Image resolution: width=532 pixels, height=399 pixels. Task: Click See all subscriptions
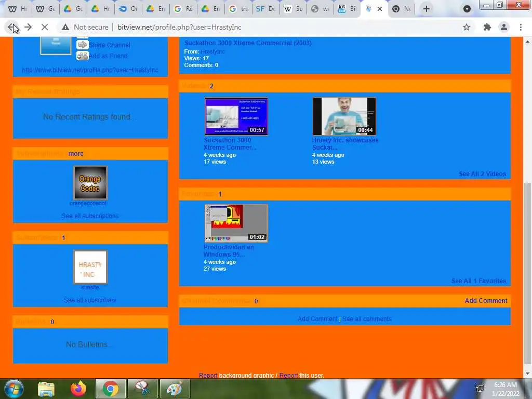(90, 216)
